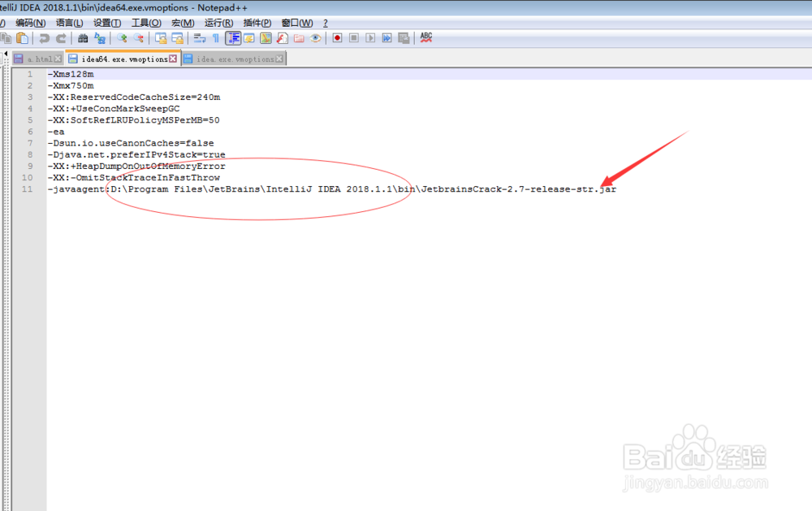Click the SoftRefLRUPolicyMSPerMB=50 line

click(x=134, y=119)
